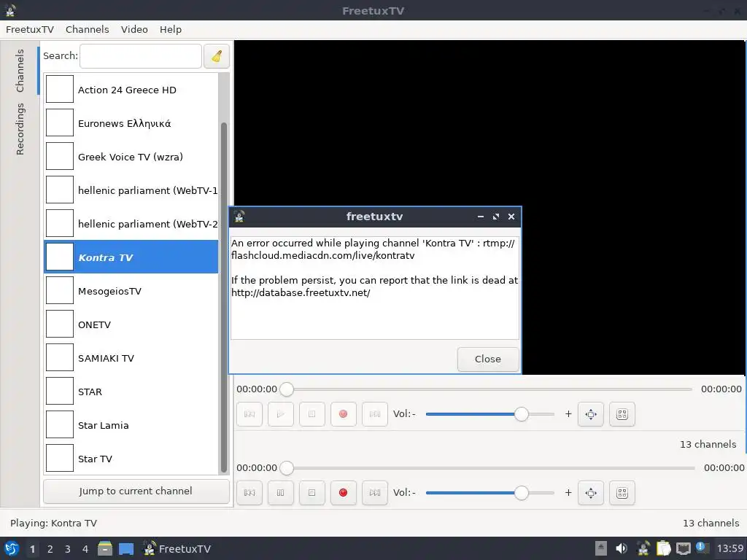Screen dimensions: 747x560
Task: Click the next channel button in the upper control row
Action: click(x=375, y=414)
